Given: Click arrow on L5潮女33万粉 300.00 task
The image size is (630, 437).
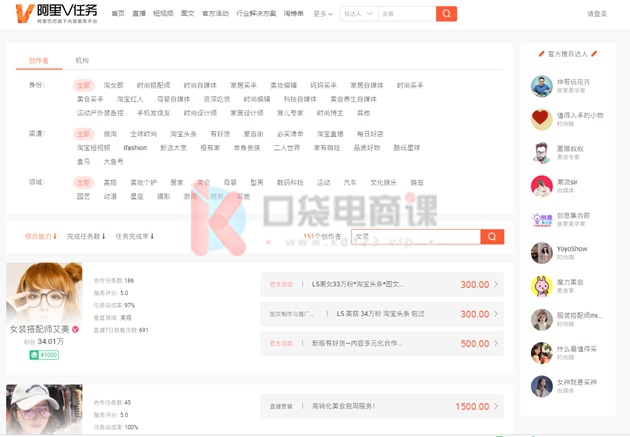Looking at the screenshot, I should [x=496, y=284].
